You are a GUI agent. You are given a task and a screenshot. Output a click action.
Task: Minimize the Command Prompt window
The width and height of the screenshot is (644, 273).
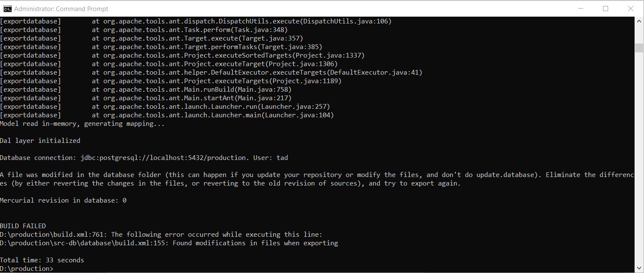click(x=580, y=9)
